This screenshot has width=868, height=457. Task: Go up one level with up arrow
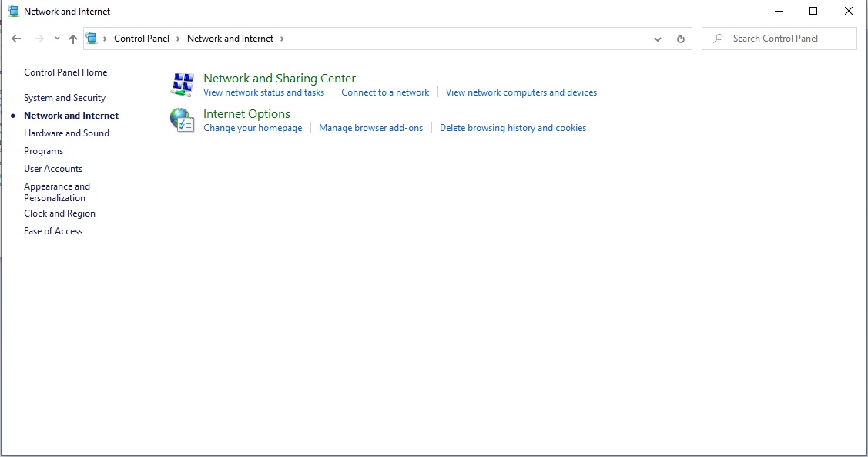(x=73, y=39)
